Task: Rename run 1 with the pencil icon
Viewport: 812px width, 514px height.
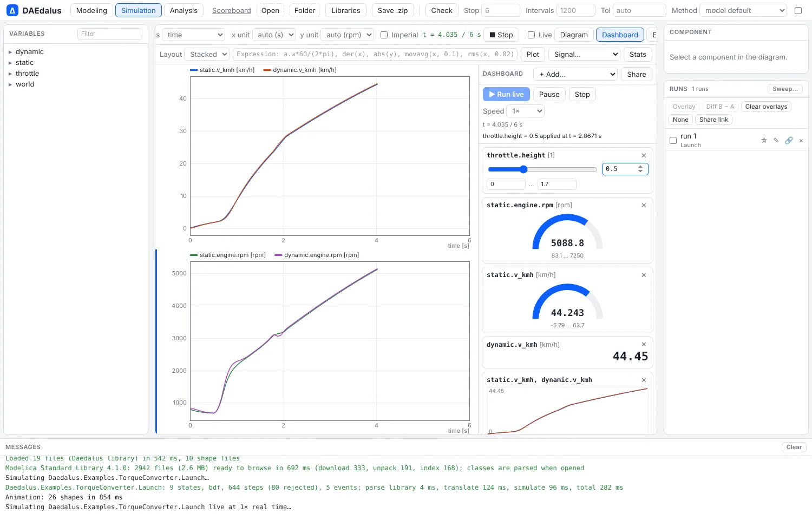Action: pos(776,140)
